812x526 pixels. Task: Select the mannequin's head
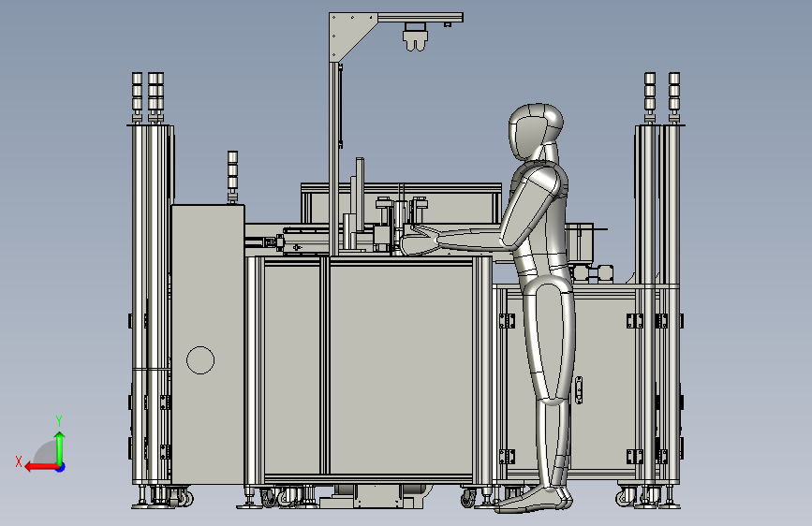pos(535,131)
